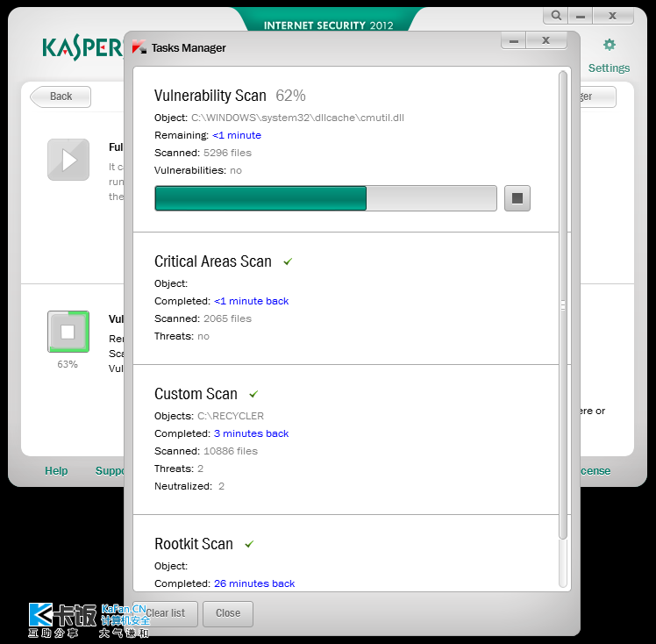
Task: Click the Custom Scan 'Threats: 2' text
Action: coord(179,469)
